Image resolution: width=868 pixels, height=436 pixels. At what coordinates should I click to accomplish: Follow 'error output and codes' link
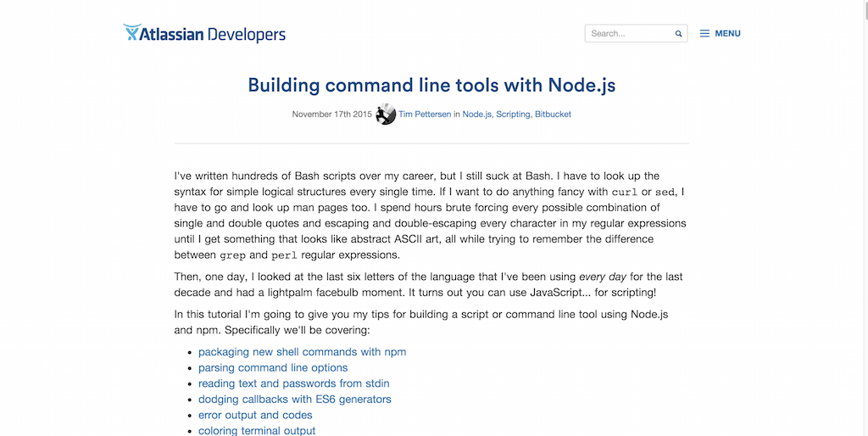(x=255, y=415)
